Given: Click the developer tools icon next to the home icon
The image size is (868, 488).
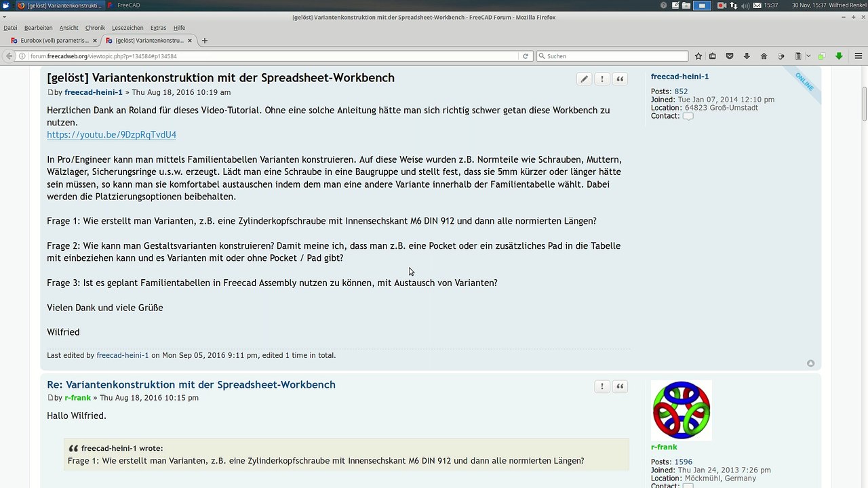Looking at the screenshot, I should (781, 56).
